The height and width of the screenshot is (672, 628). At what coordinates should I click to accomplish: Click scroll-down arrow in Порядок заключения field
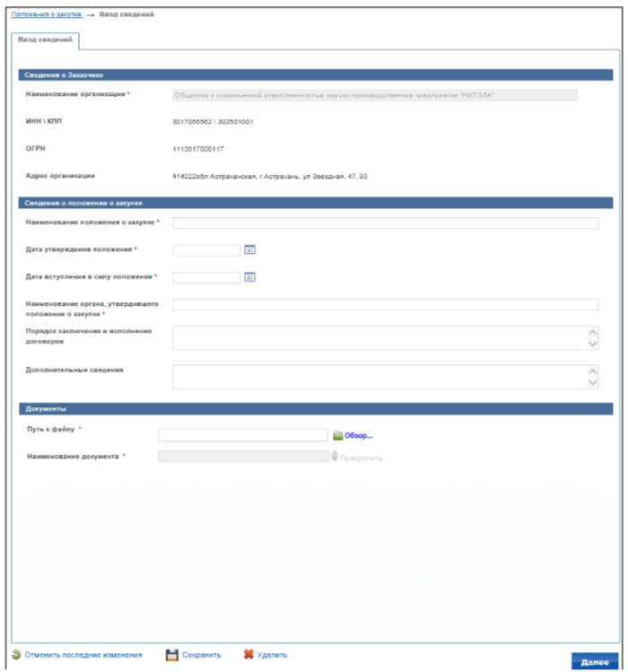pyautogui.click(x=592, y=344)
